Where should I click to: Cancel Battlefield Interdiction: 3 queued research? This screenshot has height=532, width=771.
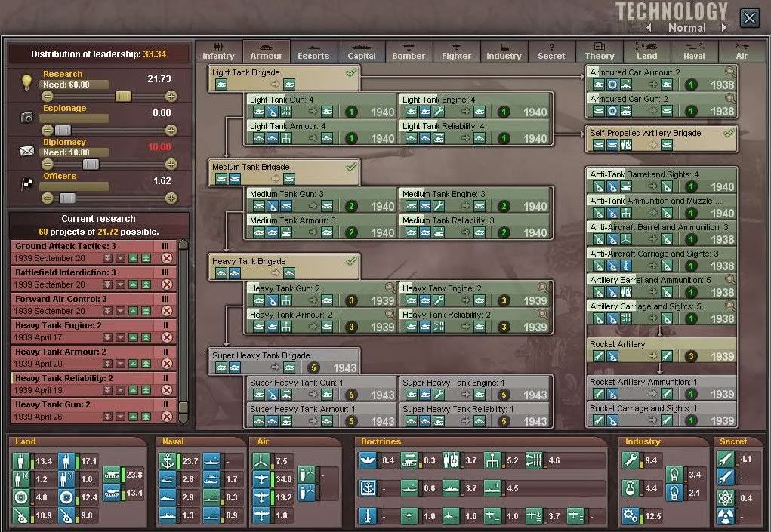(x=167, y=284)
